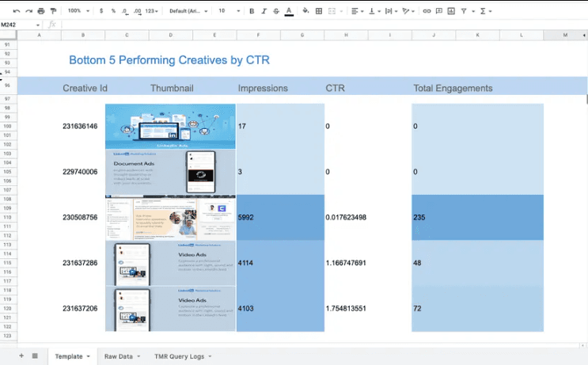Click into the formula bar
Screen dimensions: 588x365
tap(323, 25)
